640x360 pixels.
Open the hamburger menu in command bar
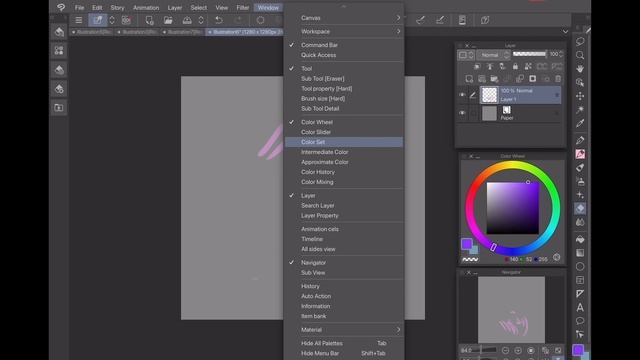[78, 20]
